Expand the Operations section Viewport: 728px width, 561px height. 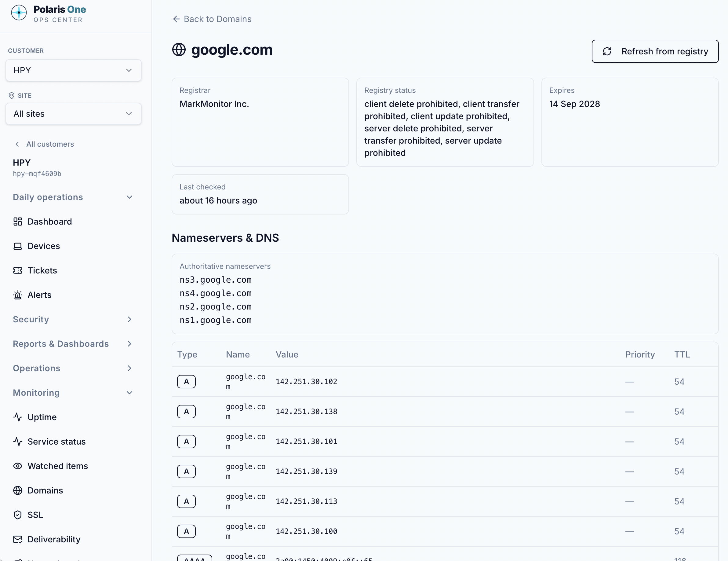[x=73, y=368]
